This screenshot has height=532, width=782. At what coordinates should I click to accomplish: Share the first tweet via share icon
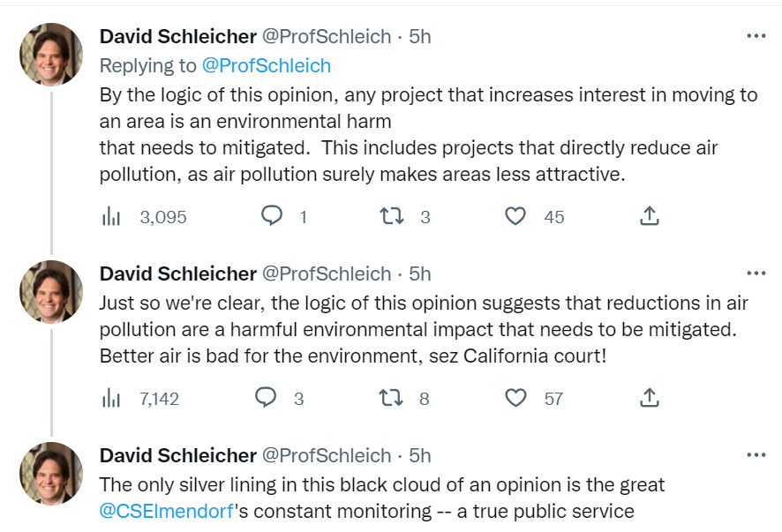(x=649, y=216)
